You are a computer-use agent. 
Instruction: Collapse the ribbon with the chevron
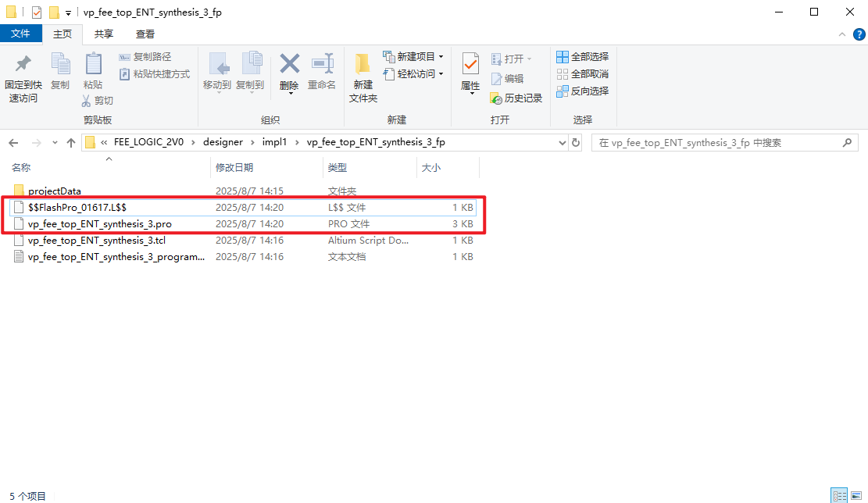pyautogui.click(x=842, y=34)
